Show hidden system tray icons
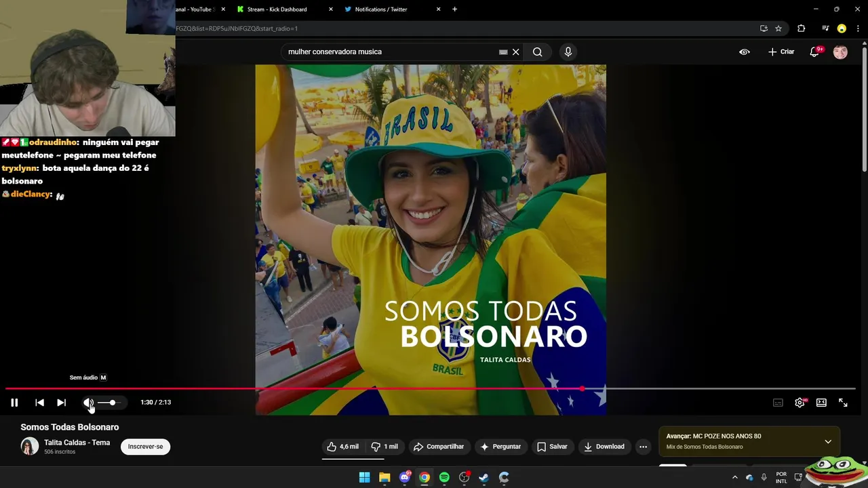Viewport: 868px width, 488px height. (x=734, y=477)
